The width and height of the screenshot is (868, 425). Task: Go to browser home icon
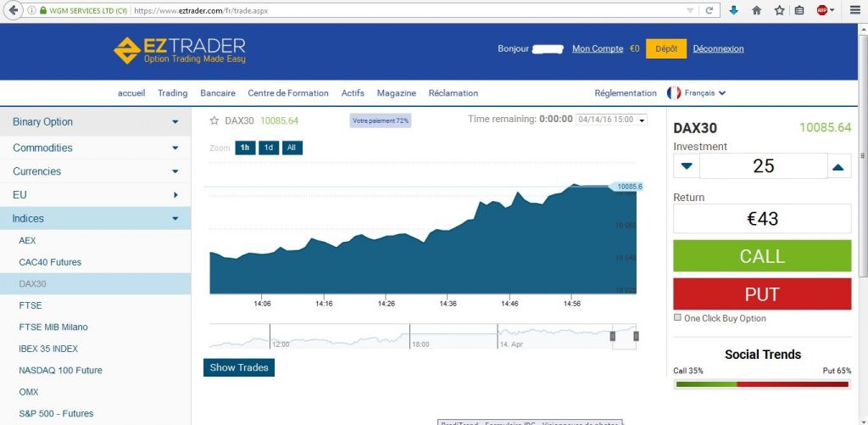pyautogui.click(x=757, y=10)
